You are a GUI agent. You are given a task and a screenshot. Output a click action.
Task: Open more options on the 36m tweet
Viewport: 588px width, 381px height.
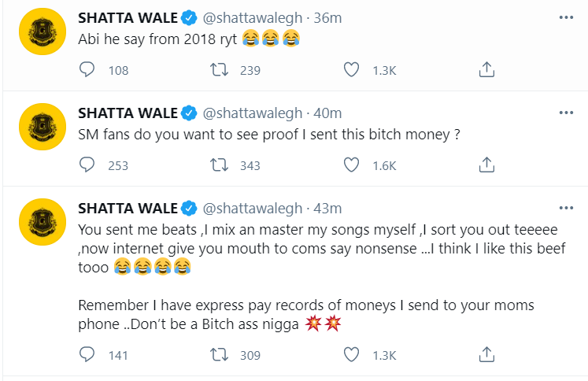[x=566, y=17]
